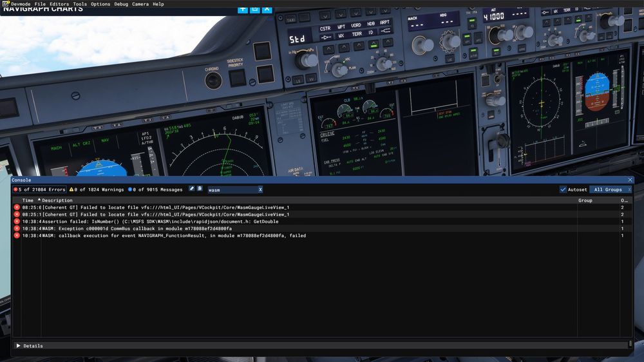This screenshot has height=362, width=644.
Task: Enable or disable the Autoset checkbox
Action: [x=563, y=190]
